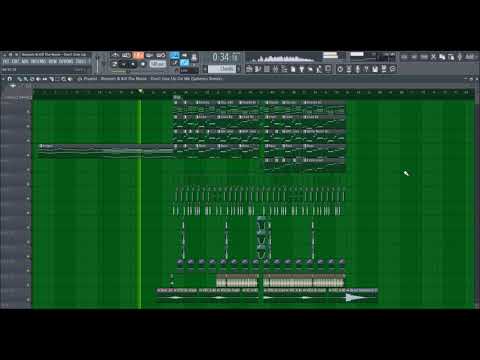Click the tempo display field
The image size is (480, 360).
158,64
